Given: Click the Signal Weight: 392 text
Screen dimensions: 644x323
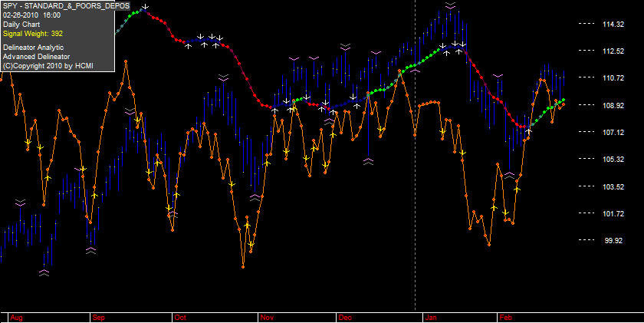Looking at the screenshot, I should click(x=33, y=34).
